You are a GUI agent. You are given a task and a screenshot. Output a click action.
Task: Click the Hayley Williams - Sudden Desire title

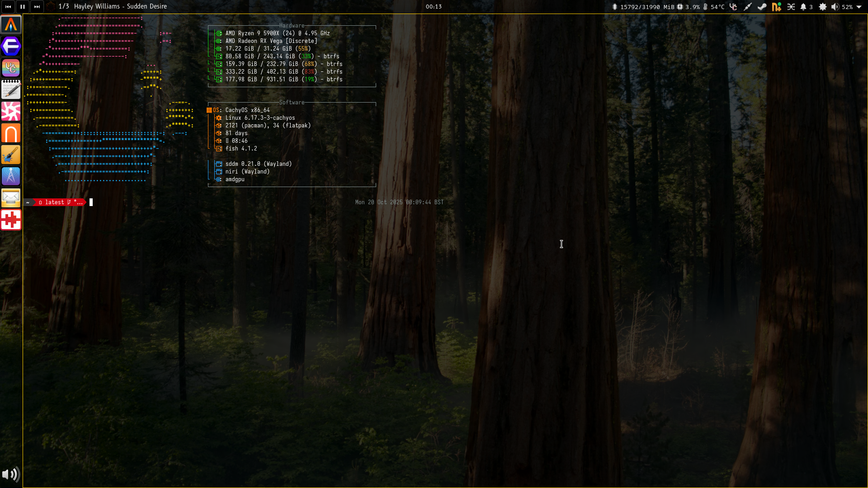click(120, 7)
